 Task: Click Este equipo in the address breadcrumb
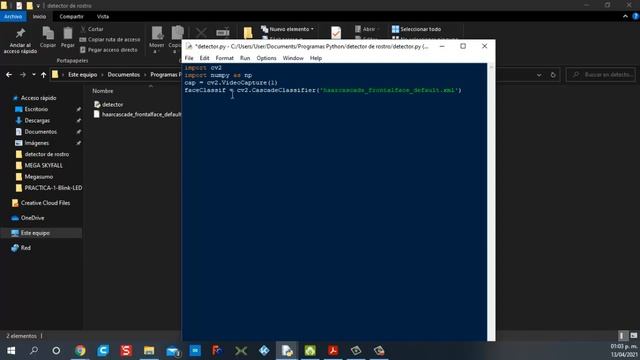82,75
